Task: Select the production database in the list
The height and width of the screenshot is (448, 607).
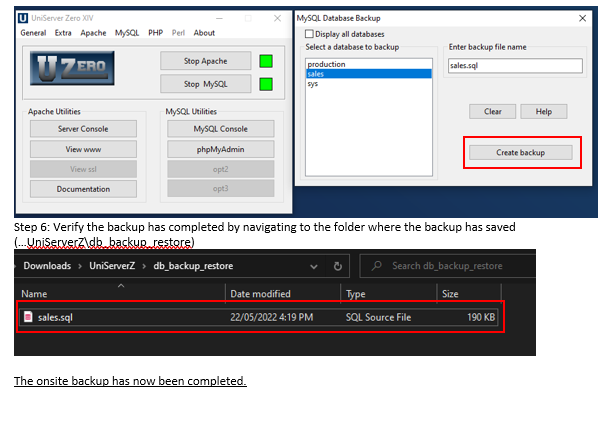Action: 369,64
